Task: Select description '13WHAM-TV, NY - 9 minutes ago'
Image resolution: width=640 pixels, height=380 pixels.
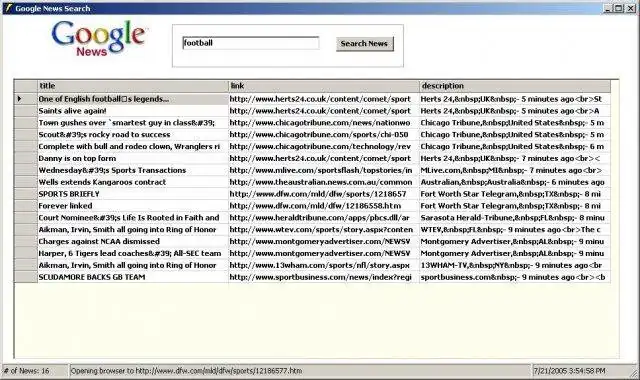Action: 515,265
